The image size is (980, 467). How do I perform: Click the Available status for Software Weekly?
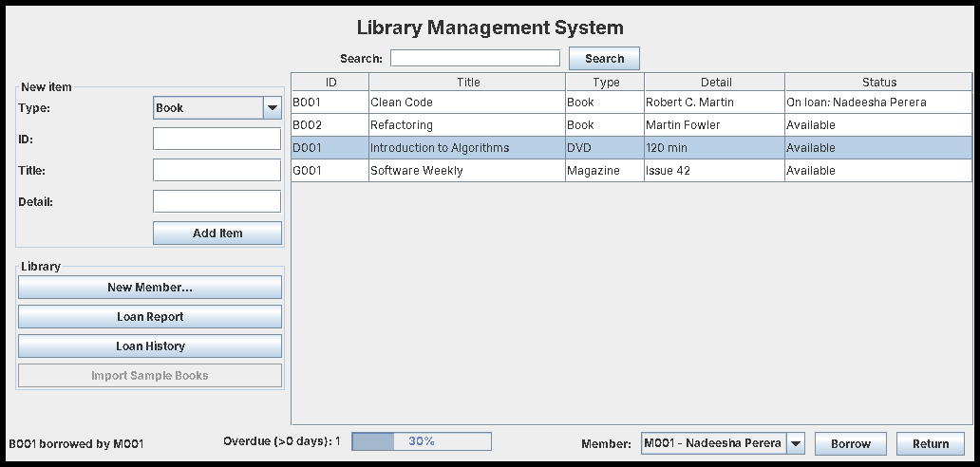tap(878, 171)
